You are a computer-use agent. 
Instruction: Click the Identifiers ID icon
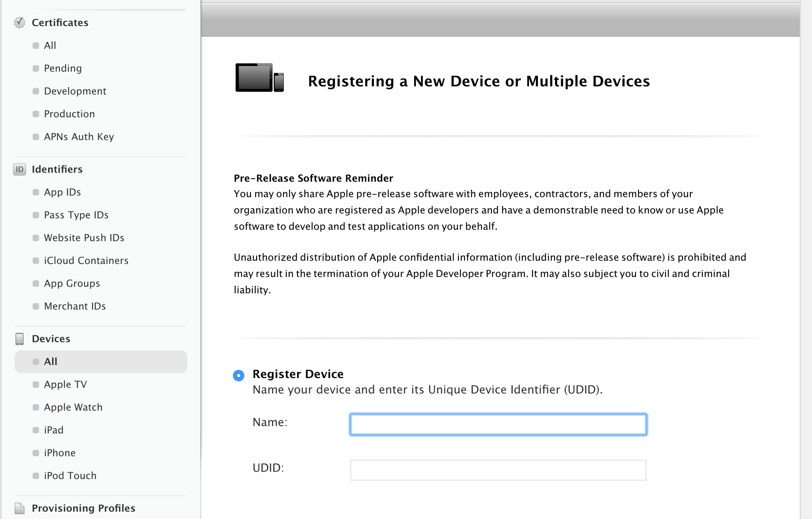(x=19, y=169)
